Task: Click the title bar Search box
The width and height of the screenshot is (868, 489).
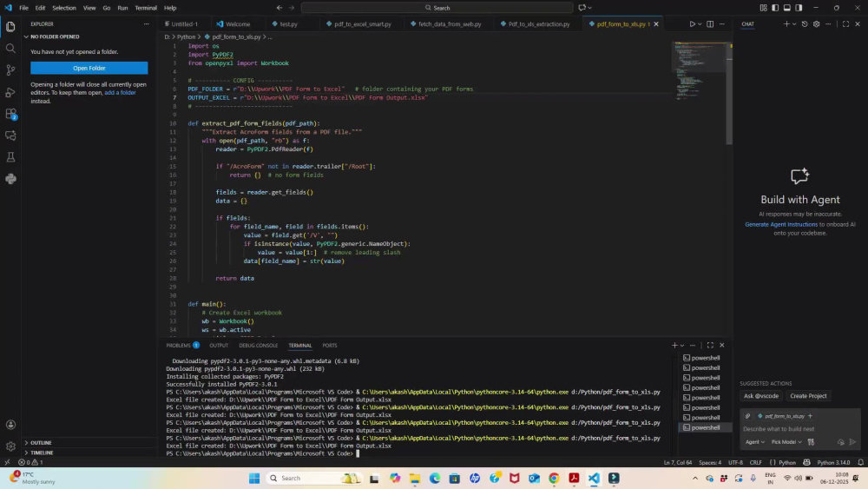Action: tap(437, 8)
